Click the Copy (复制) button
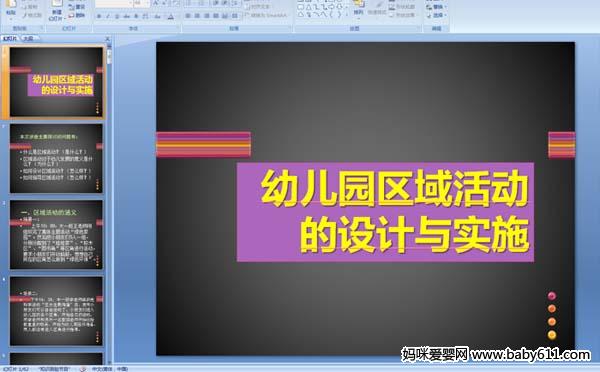Viewport: 600px width, 372px height. coord(31,7)
